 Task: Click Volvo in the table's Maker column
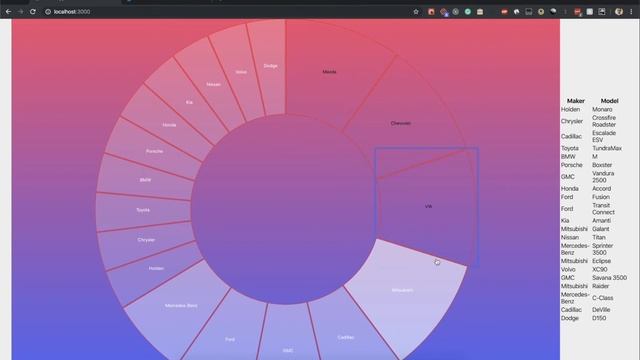[x=568, y=269]
